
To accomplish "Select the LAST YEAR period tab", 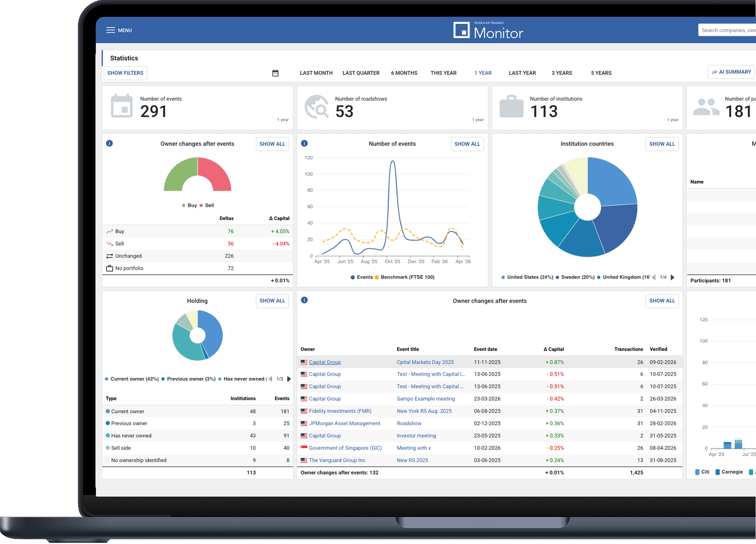I will click(x=522, y=73).
